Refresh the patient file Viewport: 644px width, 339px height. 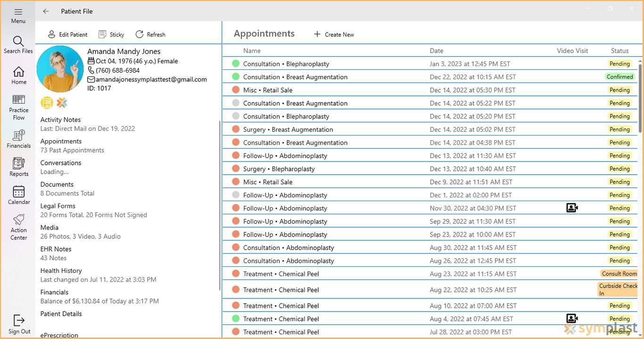150,34
